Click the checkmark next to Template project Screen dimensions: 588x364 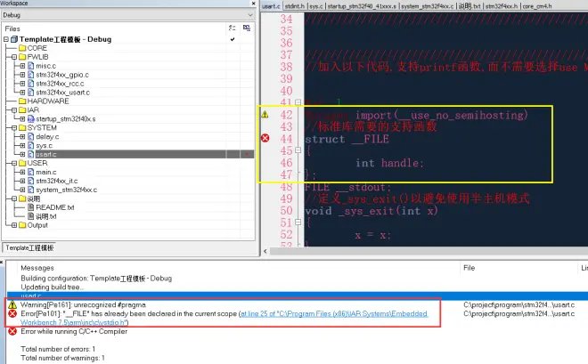click(233, 39)
